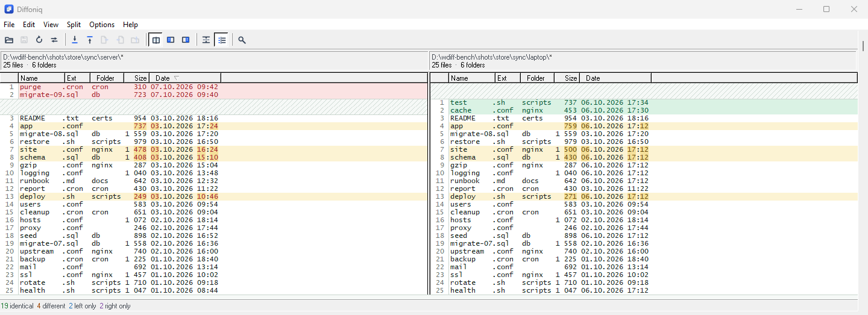Click the left pane server path field
The width and height of the screenshot is (868, 315).
click(213, 61)
